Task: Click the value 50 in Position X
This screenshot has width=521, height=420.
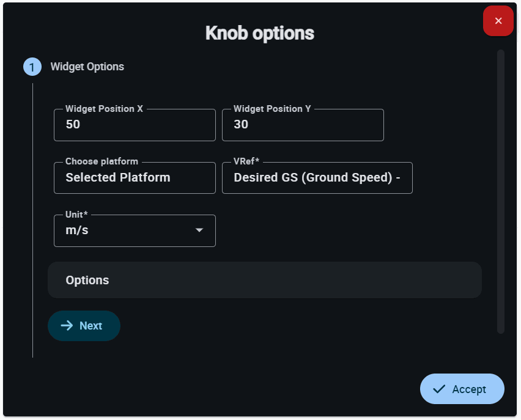Action: click(73, 125)
